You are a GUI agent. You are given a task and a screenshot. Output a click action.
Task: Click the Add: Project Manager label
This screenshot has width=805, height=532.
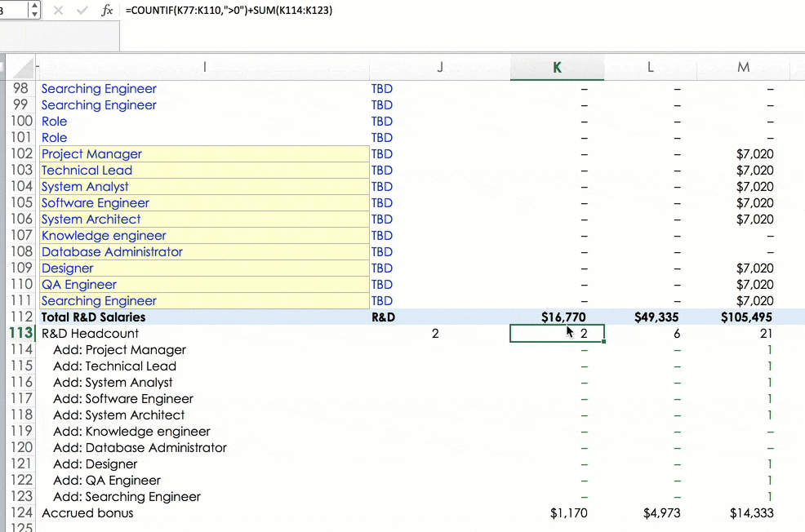click(119, 350)
